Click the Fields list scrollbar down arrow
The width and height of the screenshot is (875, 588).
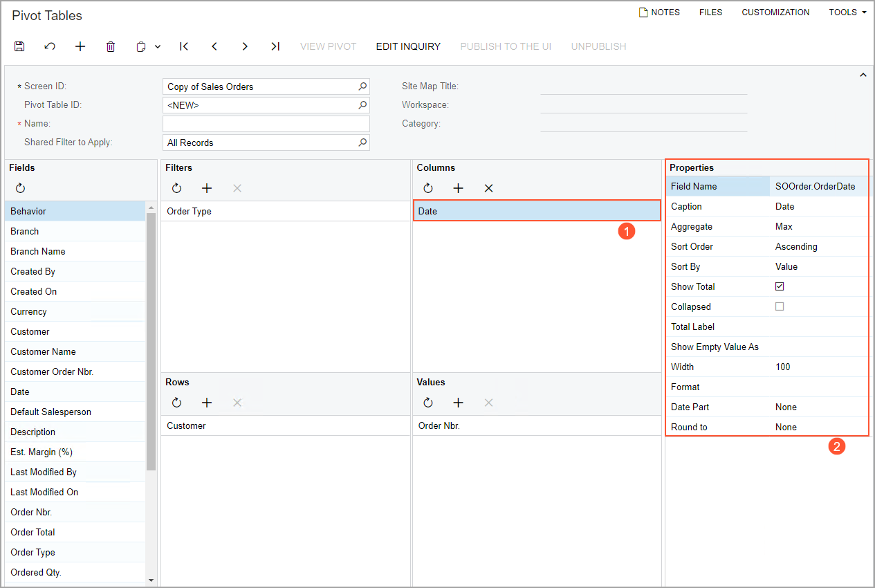151,580
